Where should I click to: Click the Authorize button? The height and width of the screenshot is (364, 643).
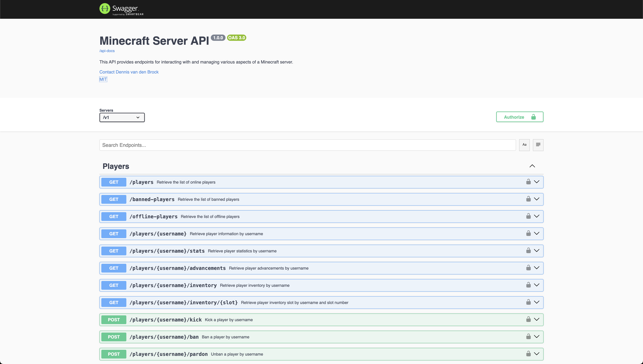(519, 117)
